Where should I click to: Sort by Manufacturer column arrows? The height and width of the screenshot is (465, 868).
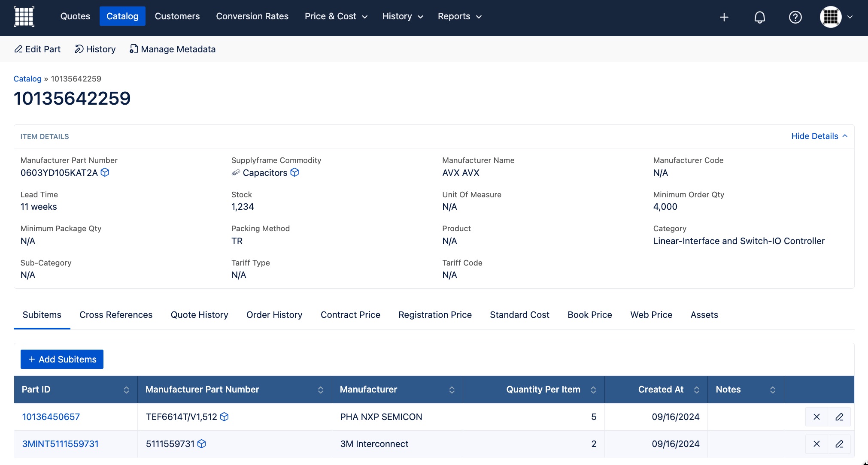452,390
